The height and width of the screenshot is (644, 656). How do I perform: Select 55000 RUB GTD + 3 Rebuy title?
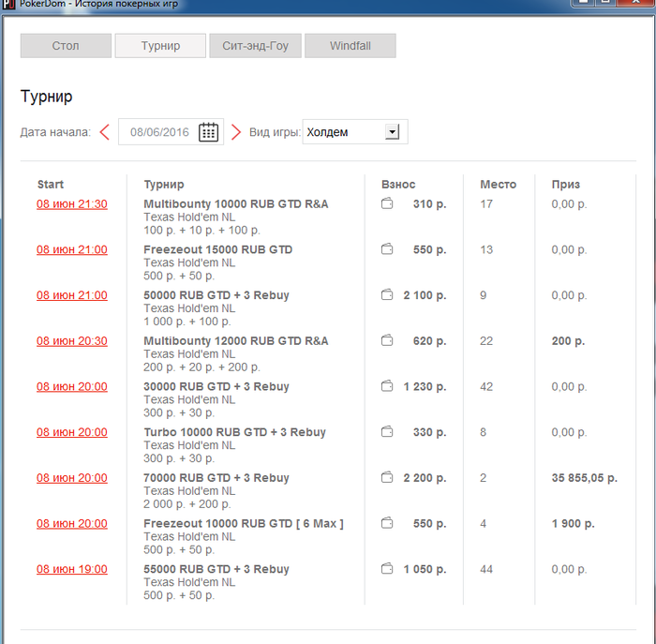216,569
